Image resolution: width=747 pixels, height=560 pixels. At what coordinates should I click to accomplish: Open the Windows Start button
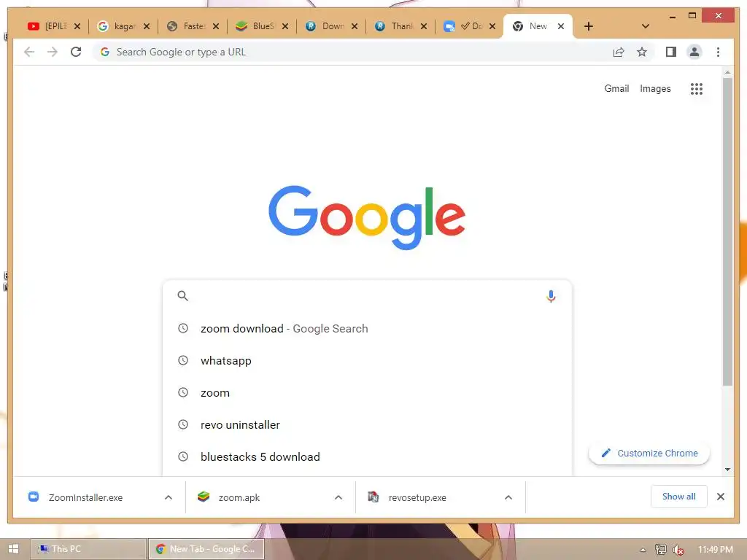tap(13, 549)
